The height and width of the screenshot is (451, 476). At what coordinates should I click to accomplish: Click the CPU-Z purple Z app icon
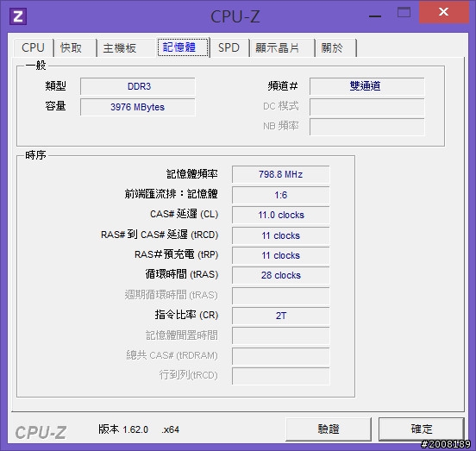coord(18,16)
